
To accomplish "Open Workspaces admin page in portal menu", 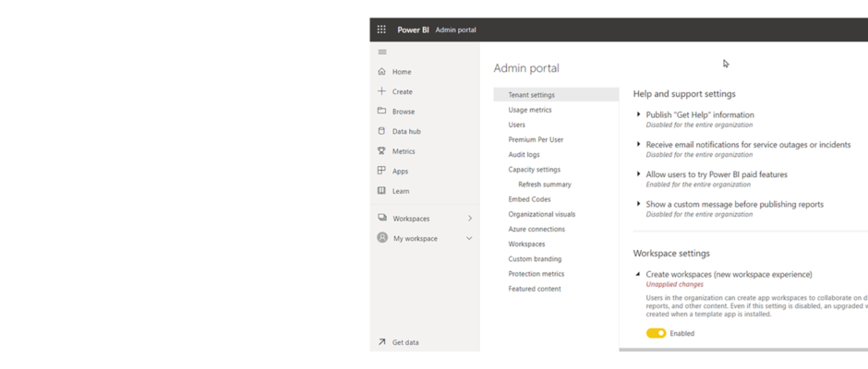I will (526, 244).
